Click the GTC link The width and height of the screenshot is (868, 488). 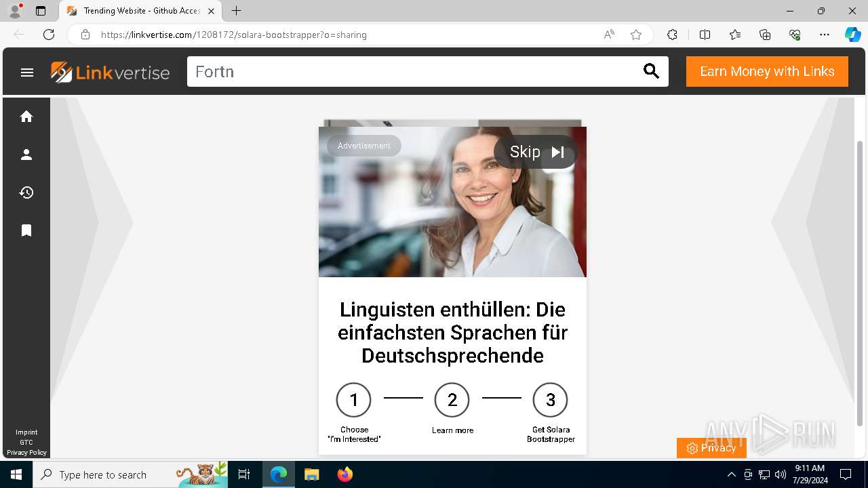click(x=26, y=443)
